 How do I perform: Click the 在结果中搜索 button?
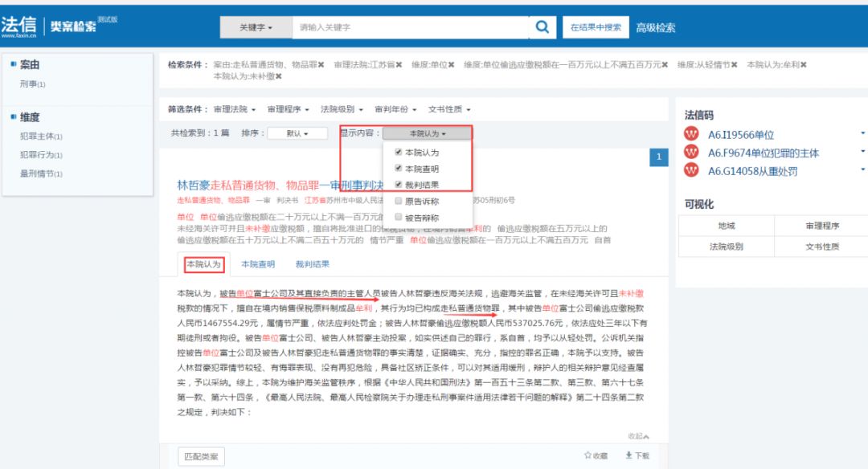pos(596,27)
